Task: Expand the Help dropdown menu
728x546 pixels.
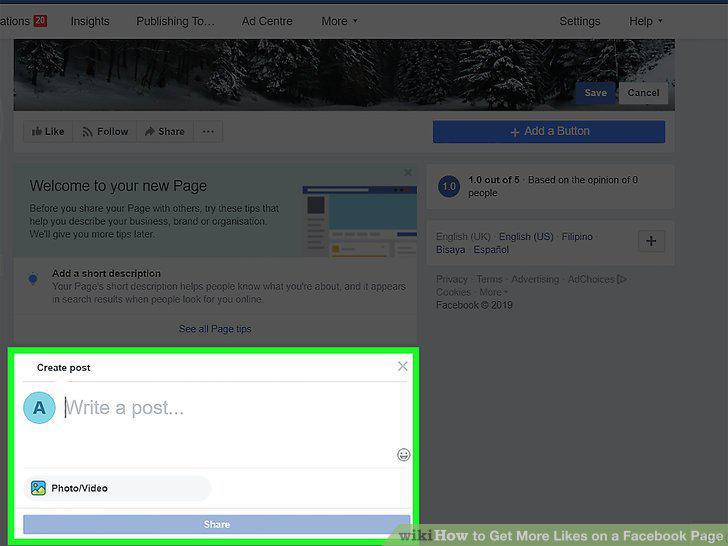Action: (x=645, y=21)
